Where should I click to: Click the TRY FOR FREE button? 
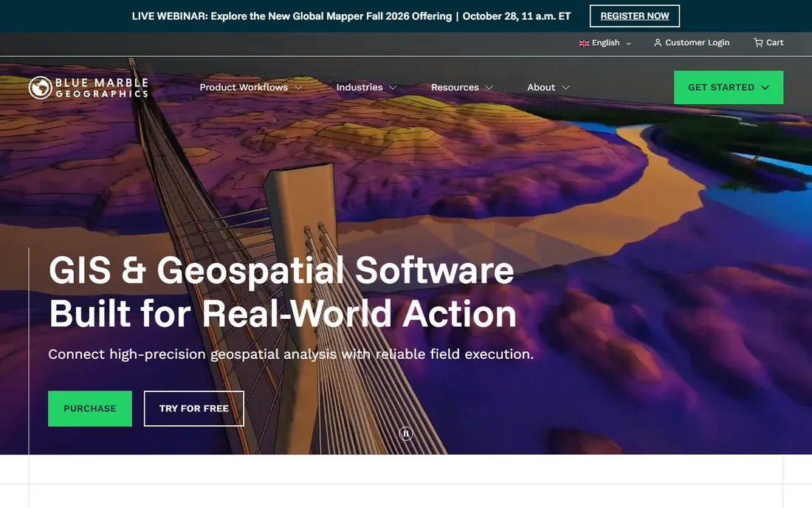(x=194, y=408)
